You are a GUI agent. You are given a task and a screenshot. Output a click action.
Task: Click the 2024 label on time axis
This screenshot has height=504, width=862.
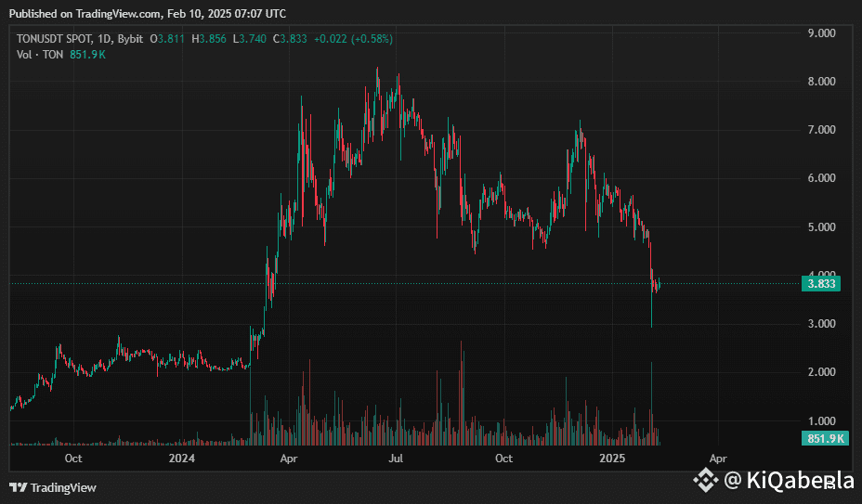(x=181, y=459)
